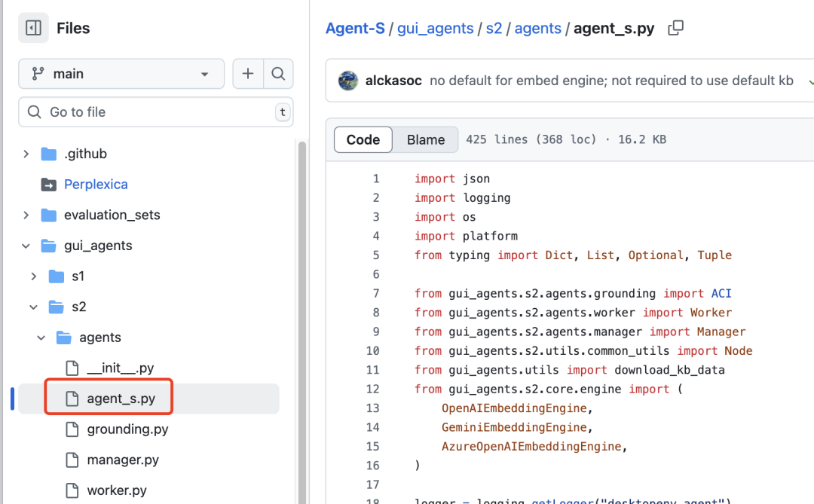Click the 'import platform' code line
Image resolution: width=814 pixels, height=504 pixels.
(466, 236)
